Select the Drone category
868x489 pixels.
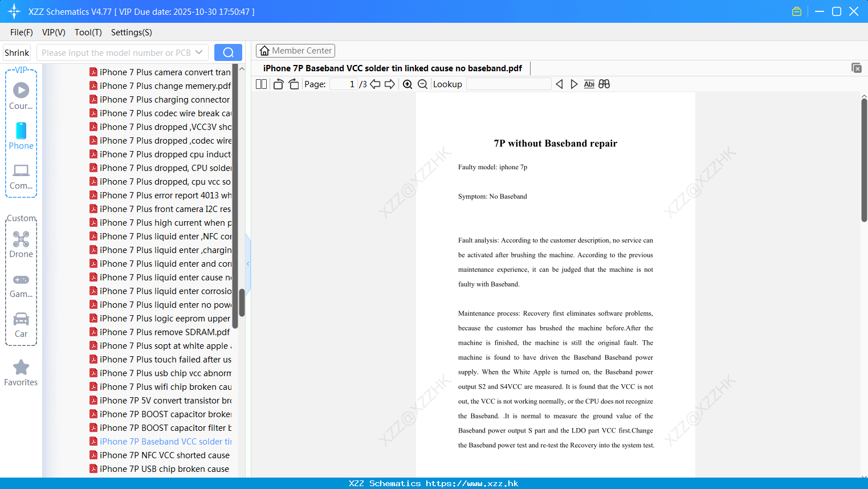pos(21,244)
